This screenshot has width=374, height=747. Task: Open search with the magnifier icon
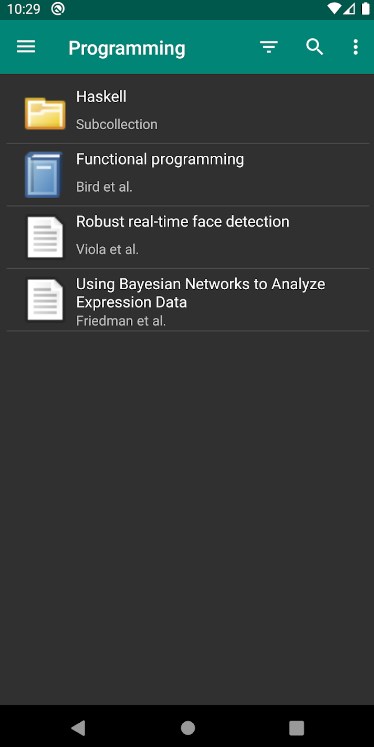[314, 47]
